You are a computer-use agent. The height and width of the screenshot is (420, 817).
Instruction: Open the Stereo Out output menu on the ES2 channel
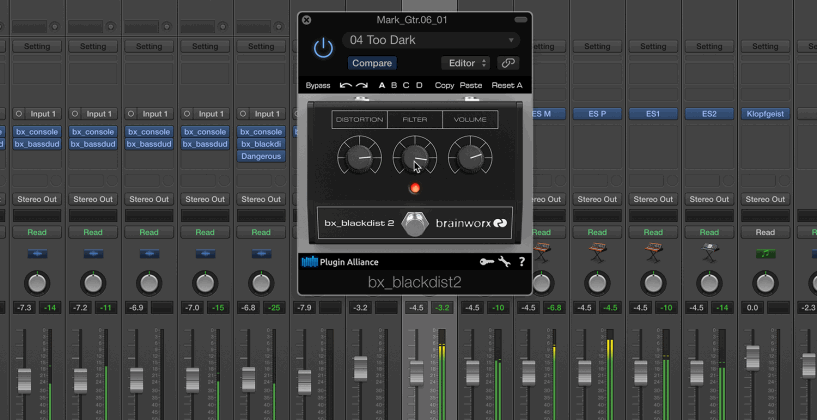pyautogui.click(x=709, y=199)
